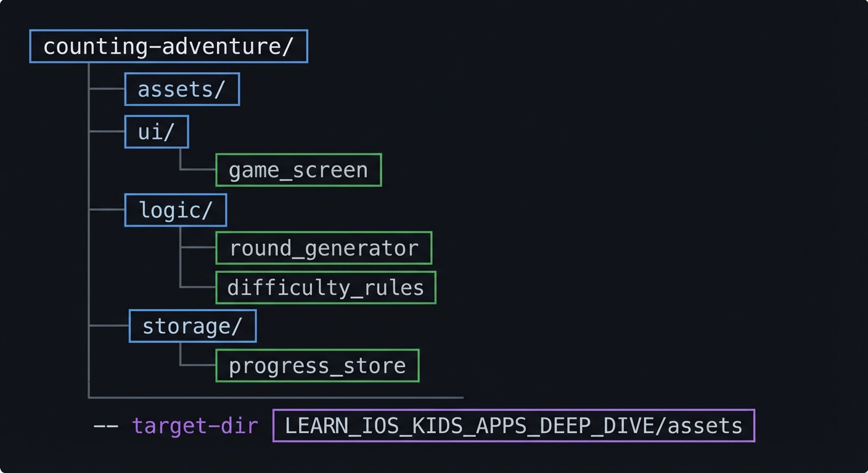Image resolution: width=868 pixels, height=473 pixels.
Task: Click the connector line leading to progress_store
Action: click(198, 365)
